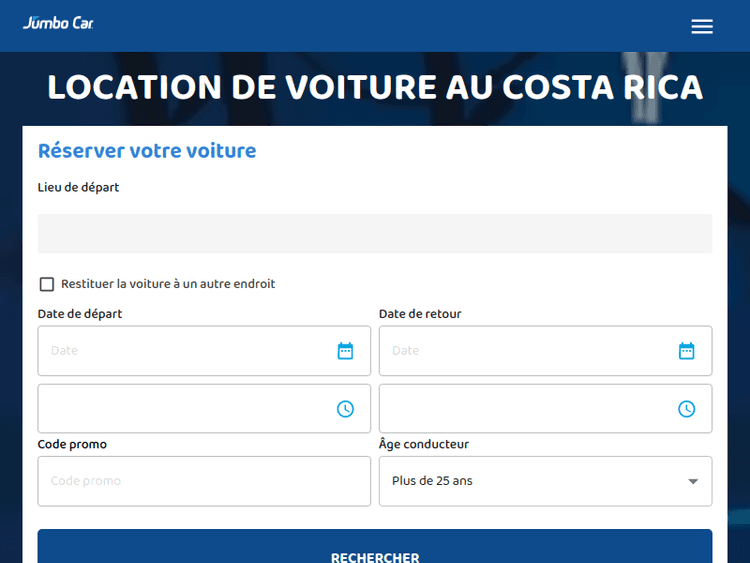Viewport: 750px width, 563px height.
Task: Click into the Date de retour field
Action: pos(526,351)
